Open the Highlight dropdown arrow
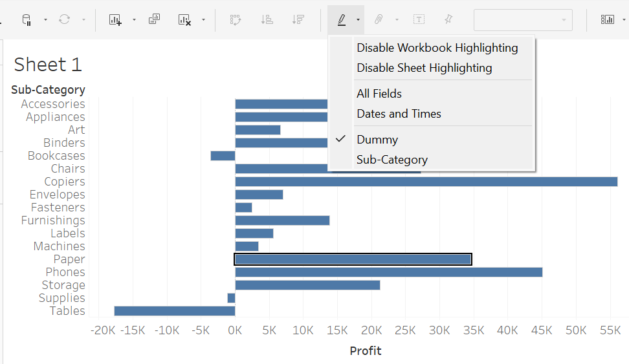This screenshot has height=364, width=629. 359,19
